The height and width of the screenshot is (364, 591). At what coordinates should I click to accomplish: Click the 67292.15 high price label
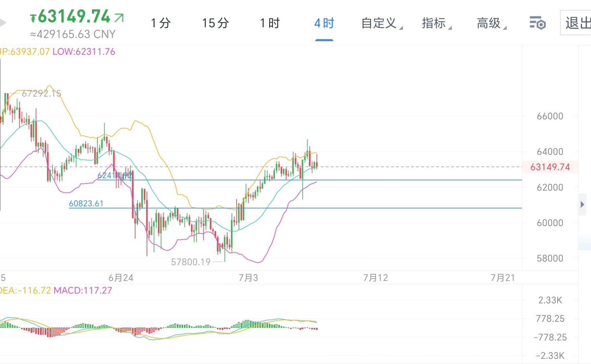click(41, 93)
